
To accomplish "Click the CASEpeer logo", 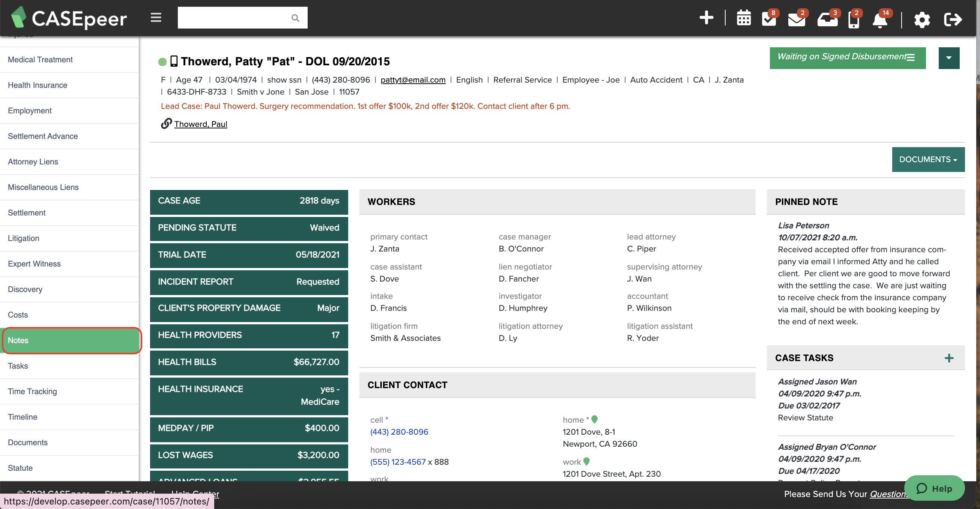I will click(x=69, y=18).
